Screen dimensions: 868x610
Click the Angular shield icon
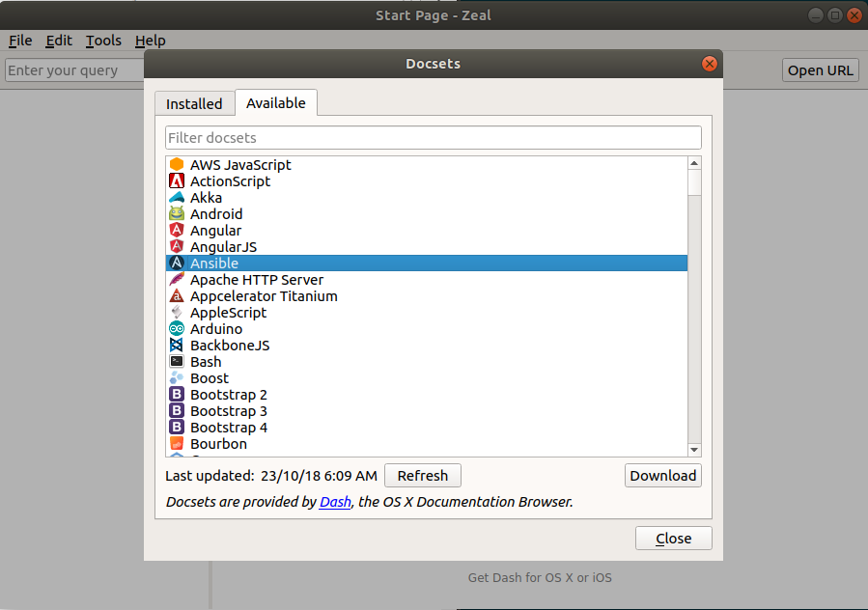[x=177, y=231]
